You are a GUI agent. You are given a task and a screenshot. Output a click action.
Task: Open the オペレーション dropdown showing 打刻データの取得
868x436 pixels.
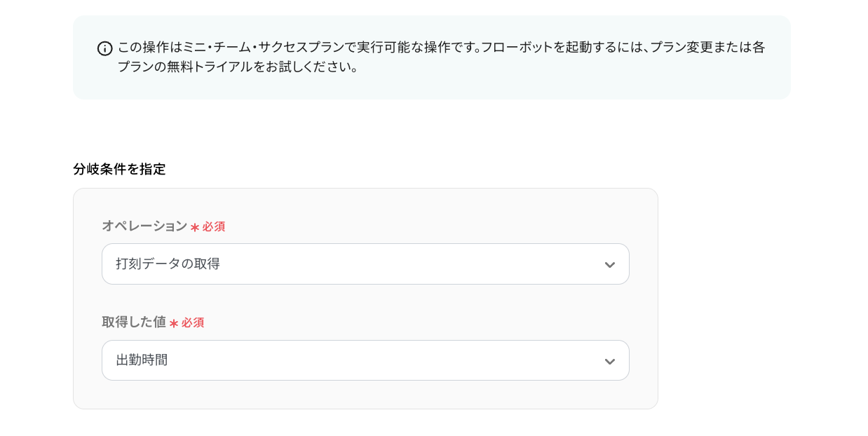(365, 264)
